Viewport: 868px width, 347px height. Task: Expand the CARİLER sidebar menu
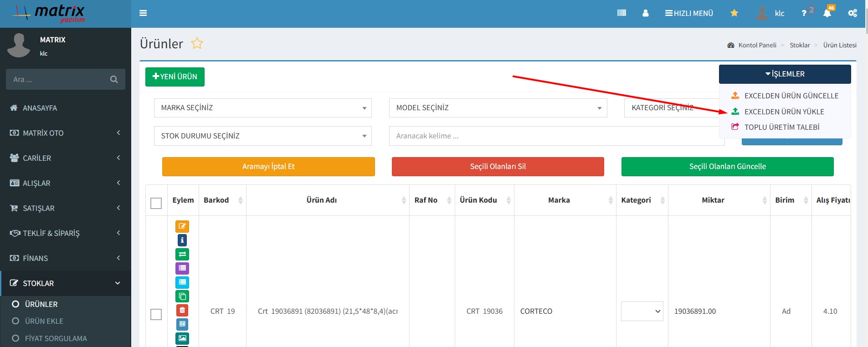pos(65,158)
